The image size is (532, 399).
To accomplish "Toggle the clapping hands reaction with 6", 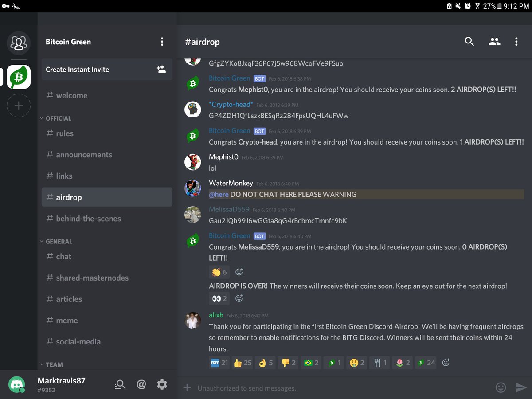I will click(219, 272).
